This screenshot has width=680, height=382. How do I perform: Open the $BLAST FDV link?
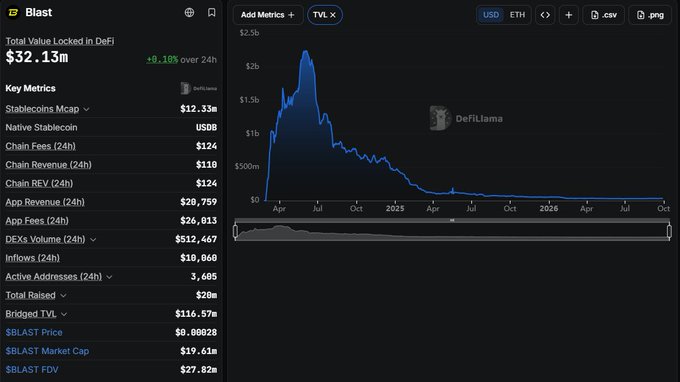(32, 370)
